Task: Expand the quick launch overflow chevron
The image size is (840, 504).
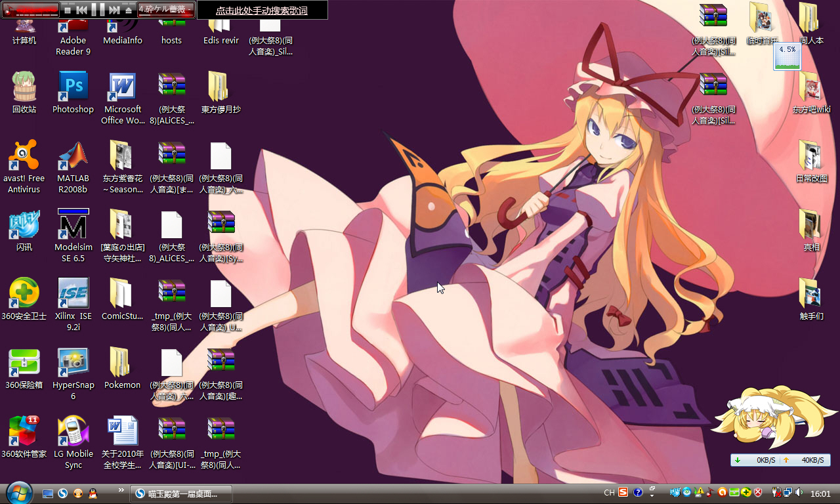Action: click(x=121, y=490)
